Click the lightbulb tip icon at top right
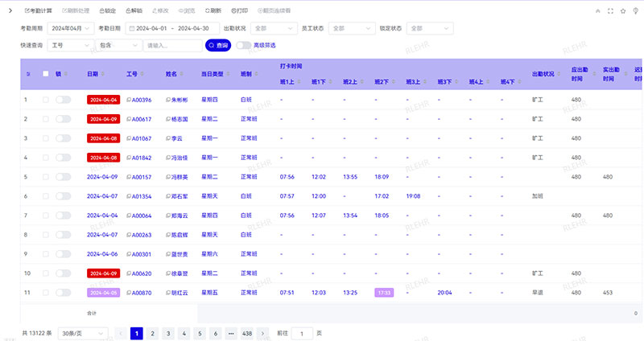This screenshot has width=644, height=341. tap(636, 11)
